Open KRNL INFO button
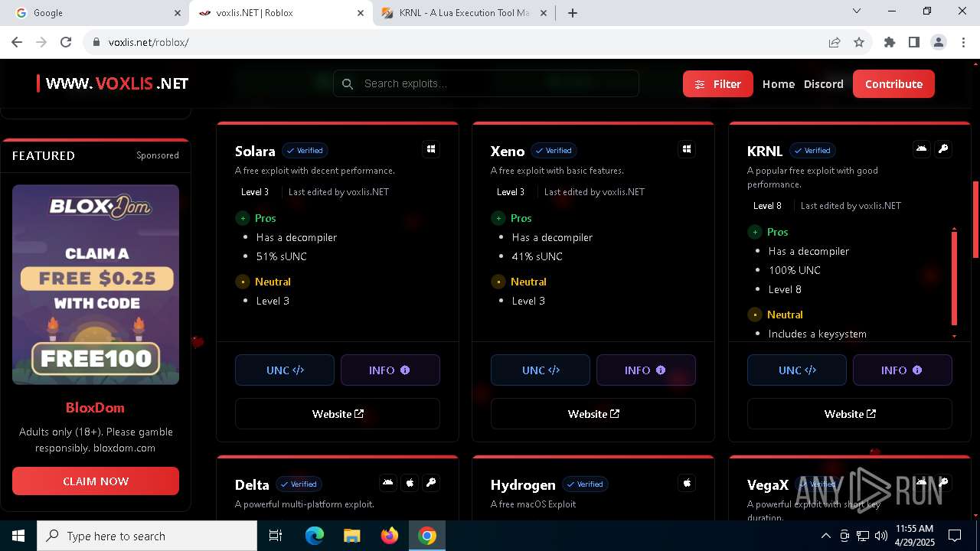Viewport: 980px width, 551px height. 903,370
